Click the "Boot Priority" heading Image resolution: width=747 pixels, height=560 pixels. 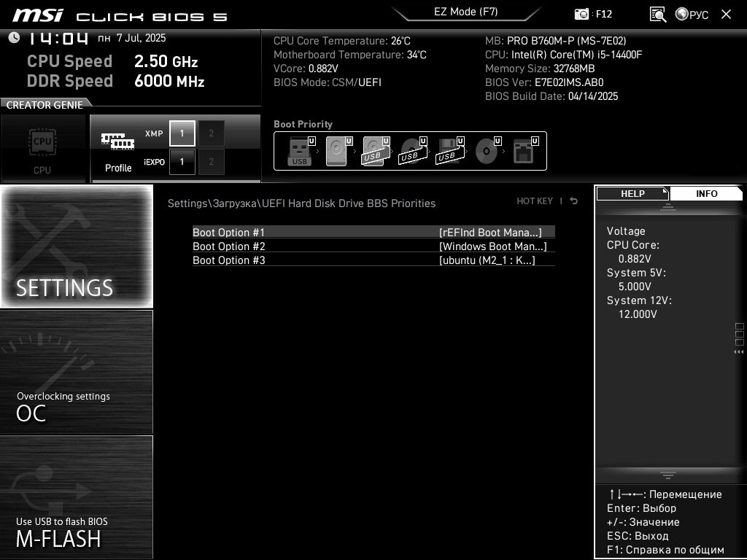[x=303, y=124]
